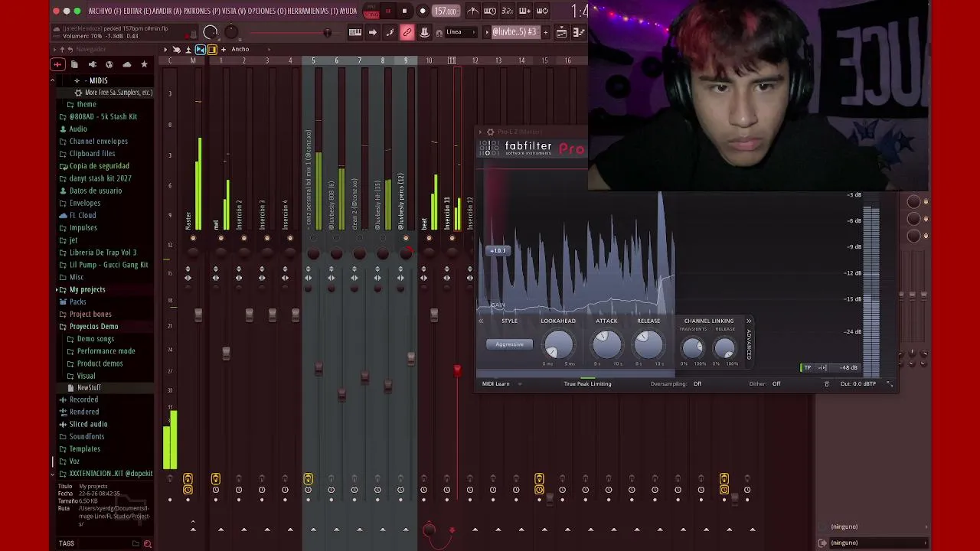980x551 pixels.
Task: Open the EDITAR (E) menu
Action: (139, 11)
